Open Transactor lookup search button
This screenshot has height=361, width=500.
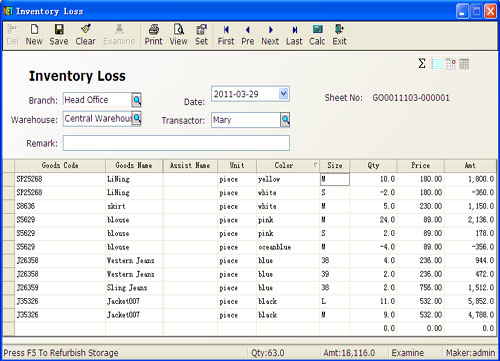[x=285, y=120]
